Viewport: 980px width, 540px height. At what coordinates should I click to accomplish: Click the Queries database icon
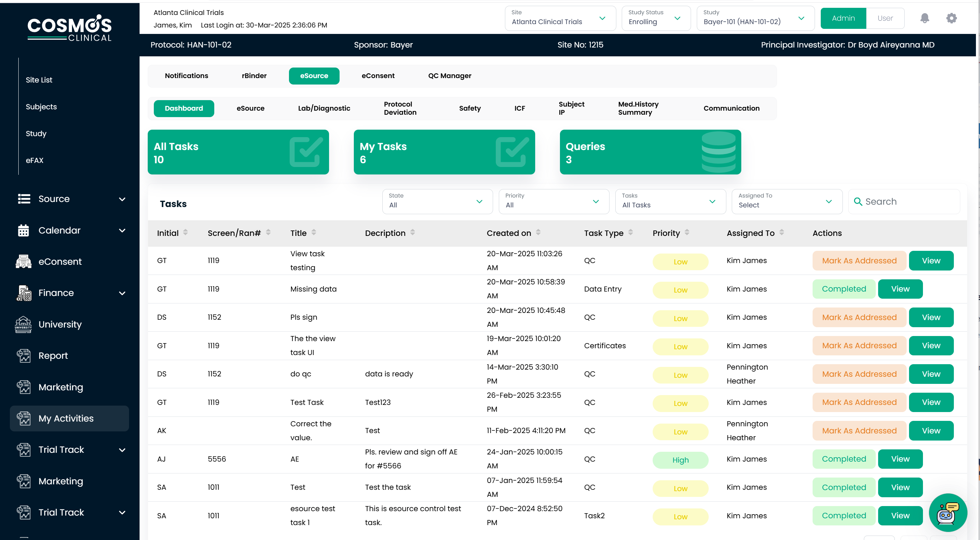coord(718,152)
